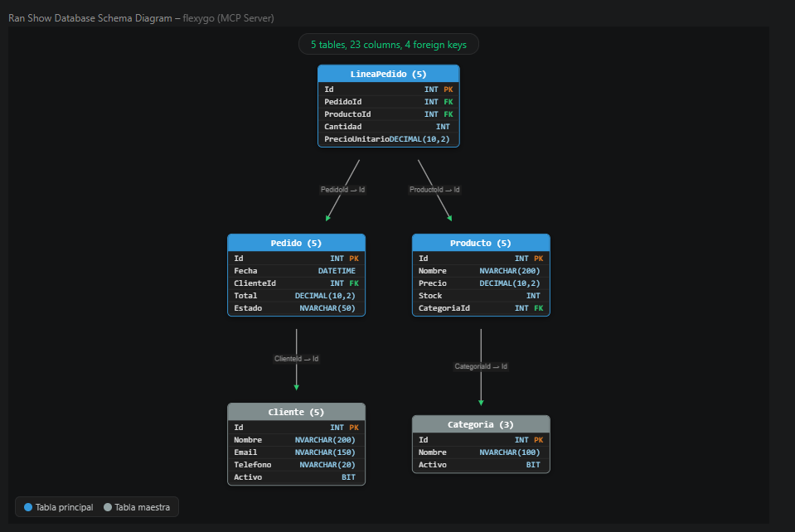Click the CategoriaId → Id relationship label
The width and height of the screenshot is (795, 532).
pos(481,366)
